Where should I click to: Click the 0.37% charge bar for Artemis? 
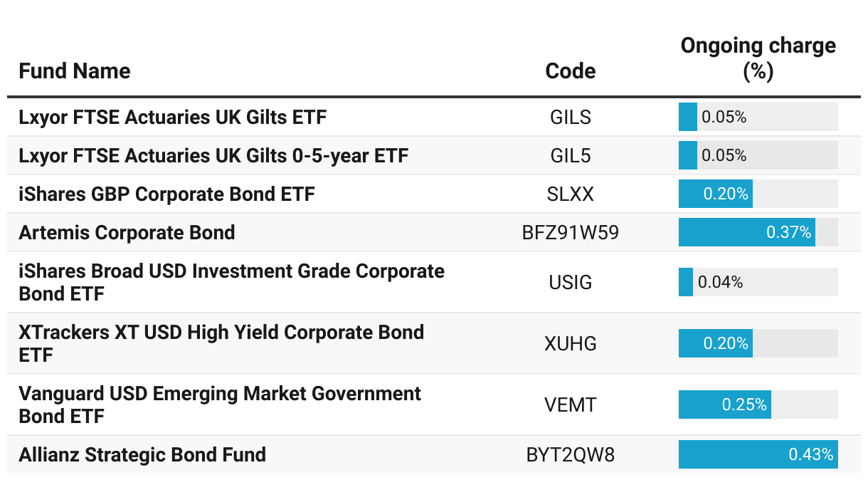click(x=747, y=232)
